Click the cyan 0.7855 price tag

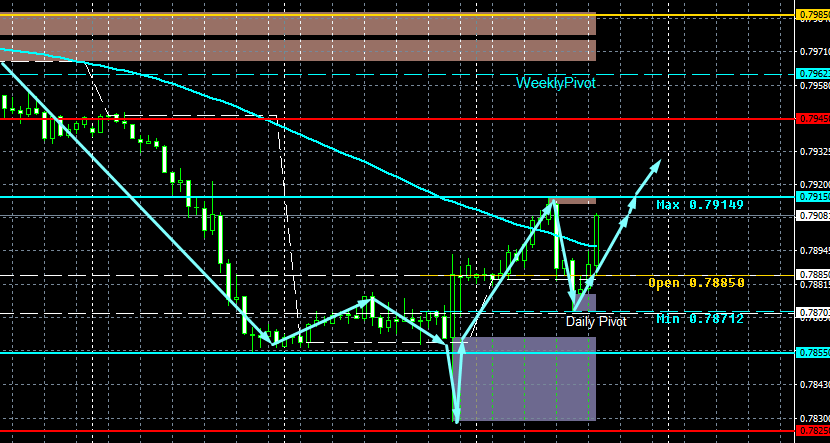coord(813,352)
